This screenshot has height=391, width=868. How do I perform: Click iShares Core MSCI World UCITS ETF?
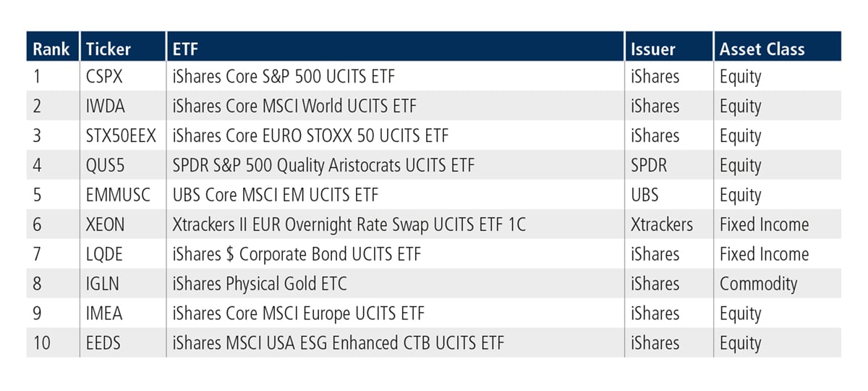(294, 106)
